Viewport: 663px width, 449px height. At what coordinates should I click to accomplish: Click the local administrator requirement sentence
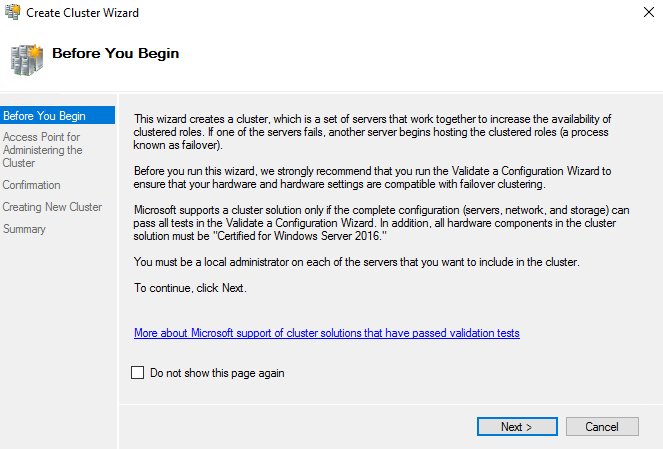(357, 262)
